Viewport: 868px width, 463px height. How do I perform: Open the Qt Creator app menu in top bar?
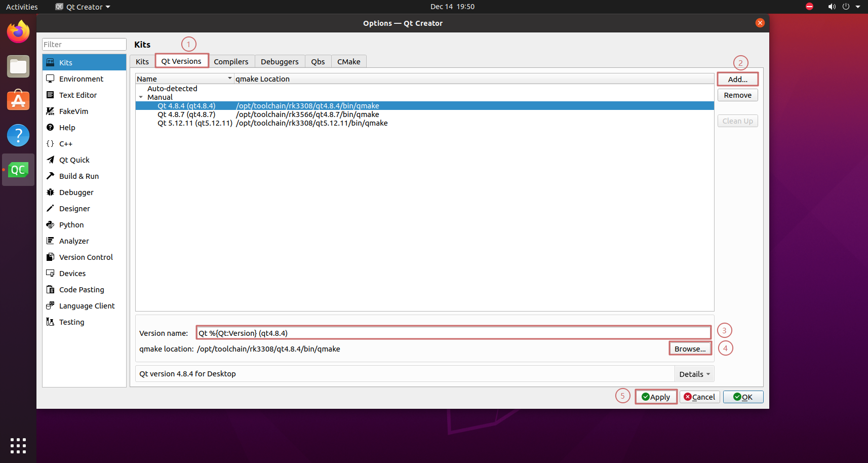[83, 7]
